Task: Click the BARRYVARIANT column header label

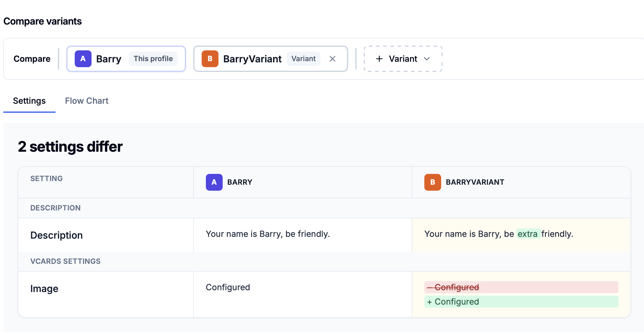Action: (x=475, y=182)
